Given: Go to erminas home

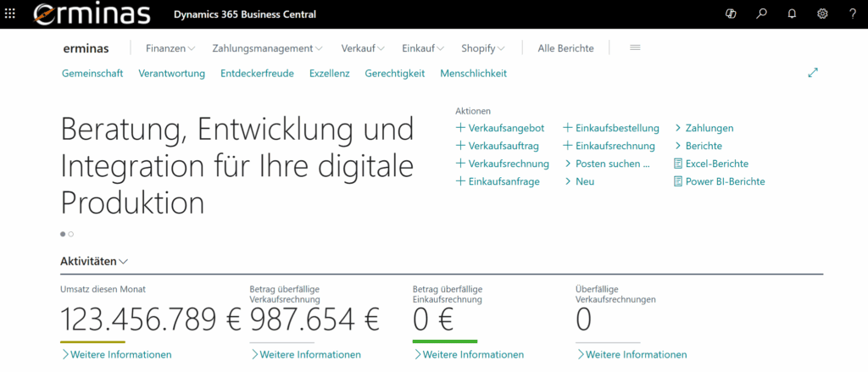Looking at the screenshot, I should tap(86, 48).
